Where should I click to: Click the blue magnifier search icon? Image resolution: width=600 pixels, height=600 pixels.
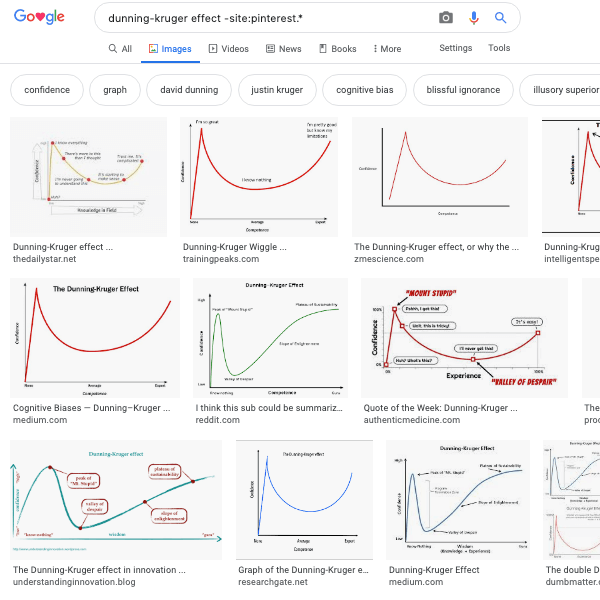click(501, 18)
